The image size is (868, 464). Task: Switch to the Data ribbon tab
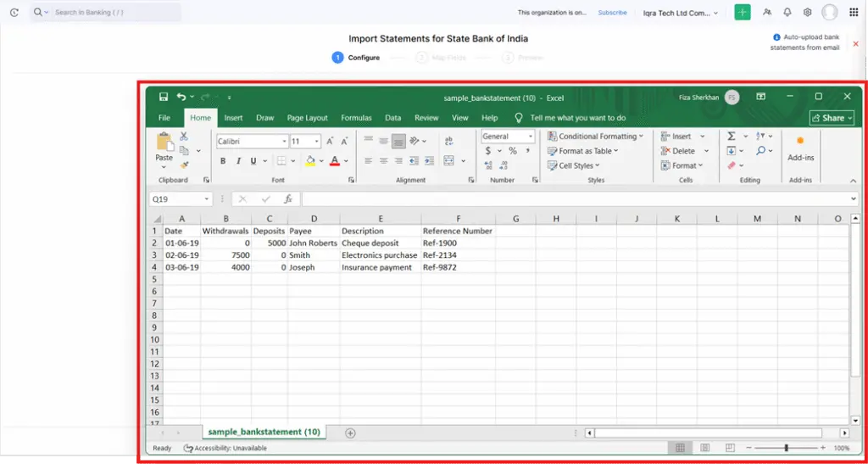point(393,118)
